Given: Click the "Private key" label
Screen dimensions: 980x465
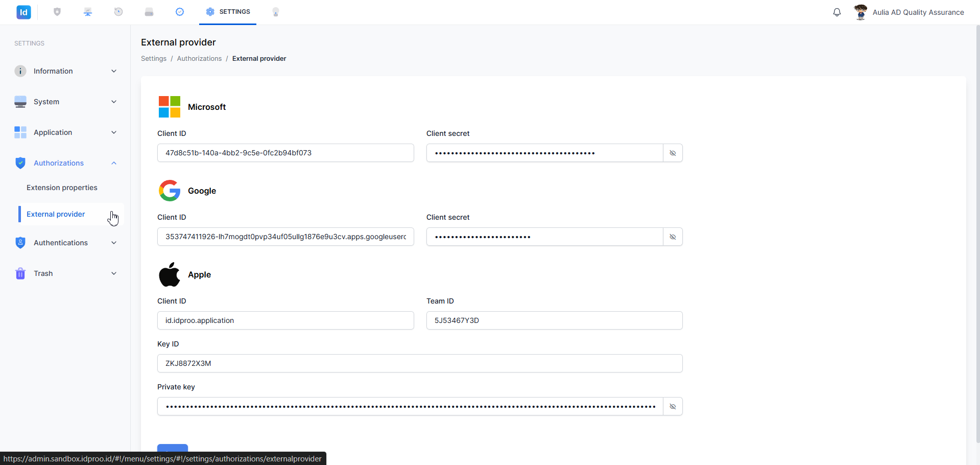Looking at the screenshot, I should coord(176,387).
